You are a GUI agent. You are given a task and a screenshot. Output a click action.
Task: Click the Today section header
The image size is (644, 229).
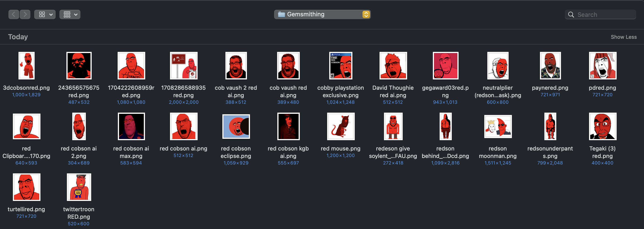18,37
